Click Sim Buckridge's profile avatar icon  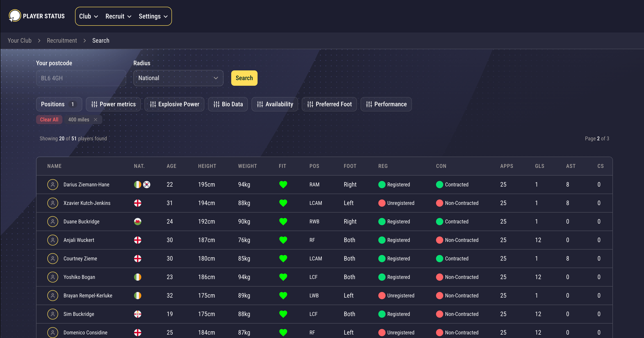click(53, 314)
